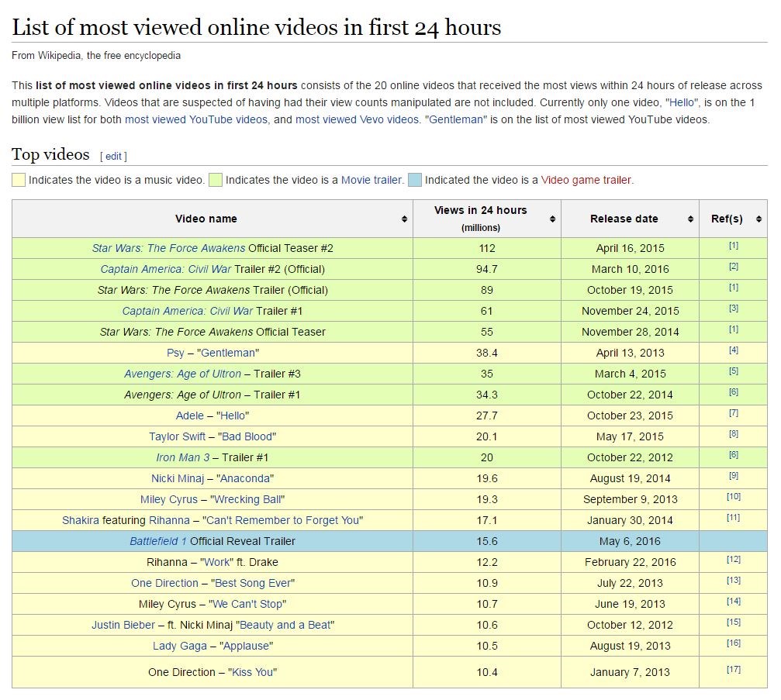Image resolution: width=781 pixels, height=700 pixels.
Task: Open Captain America: Civil War link for Trailer #2
Action: pyautogui.click(x=166, y=269)
